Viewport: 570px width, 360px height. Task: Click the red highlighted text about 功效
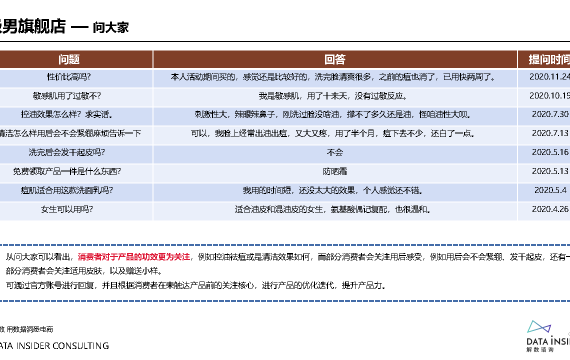pyautogui.click(x=134, y=257)
